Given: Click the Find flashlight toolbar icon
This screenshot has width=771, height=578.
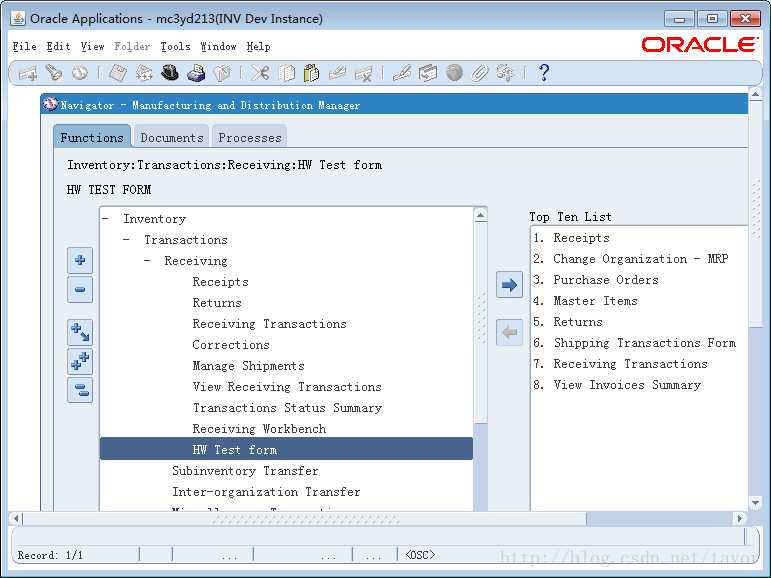Looking at the screenshot, I should [54, 73].
